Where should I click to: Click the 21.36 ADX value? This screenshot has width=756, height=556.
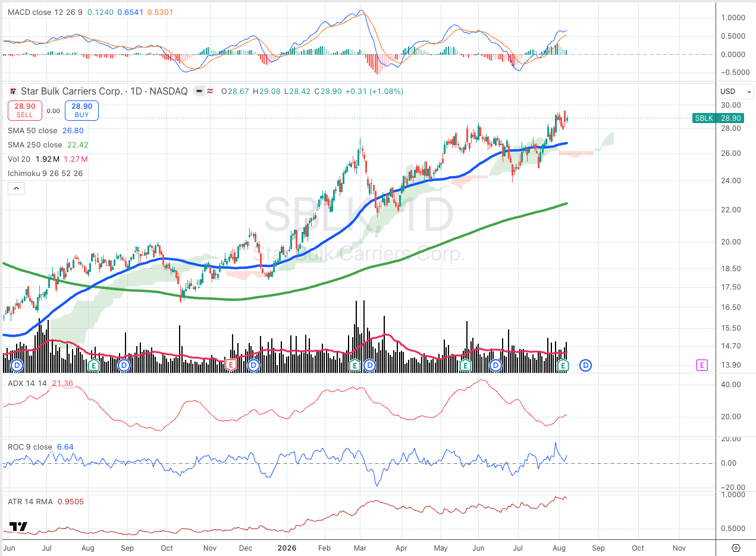coord(62,384)
